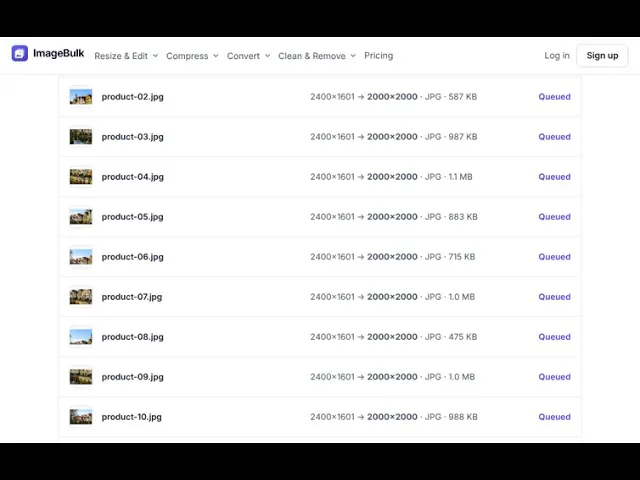Screen dimensions: 640x480
Task: Click Queued status for product-04.jpg
Action: tap(554, 177)
